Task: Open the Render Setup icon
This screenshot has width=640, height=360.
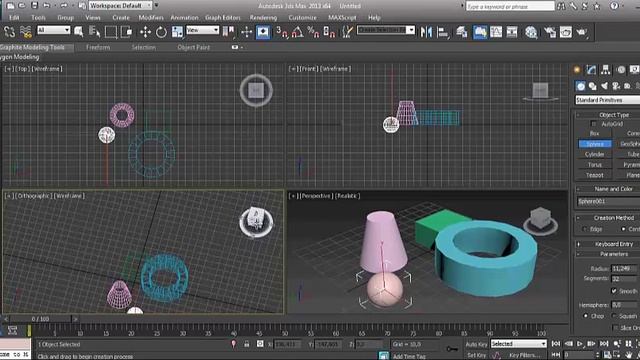Action: coord(550,32)
